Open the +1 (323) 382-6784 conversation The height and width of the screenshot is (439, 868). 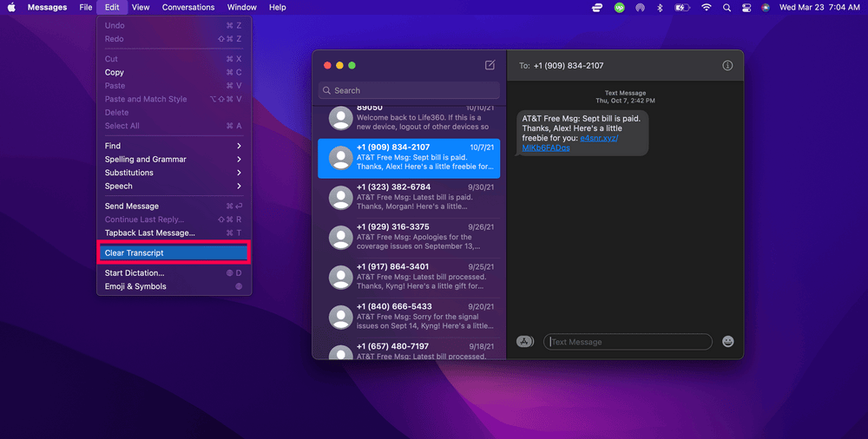(409, 198)
